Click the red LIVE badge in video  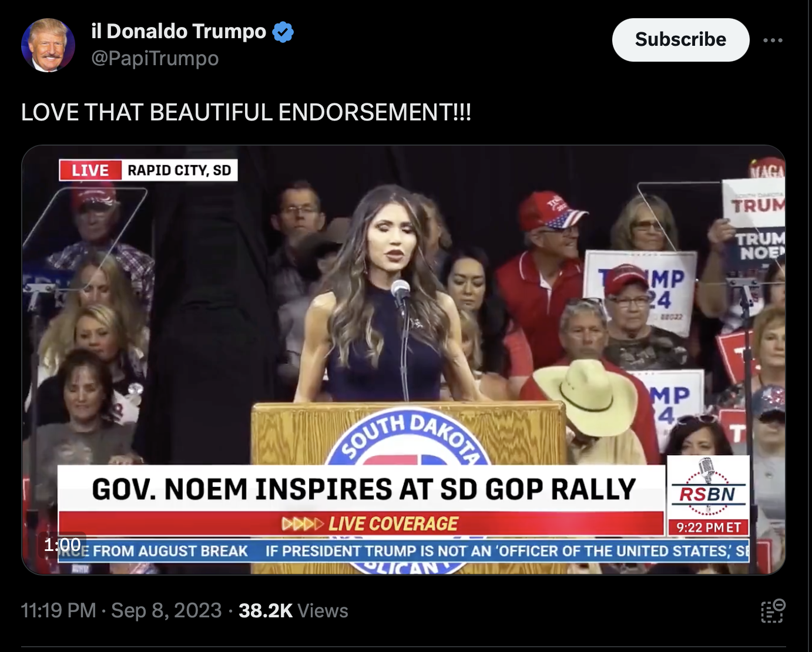pyautogui.click(x=90, y=170)
